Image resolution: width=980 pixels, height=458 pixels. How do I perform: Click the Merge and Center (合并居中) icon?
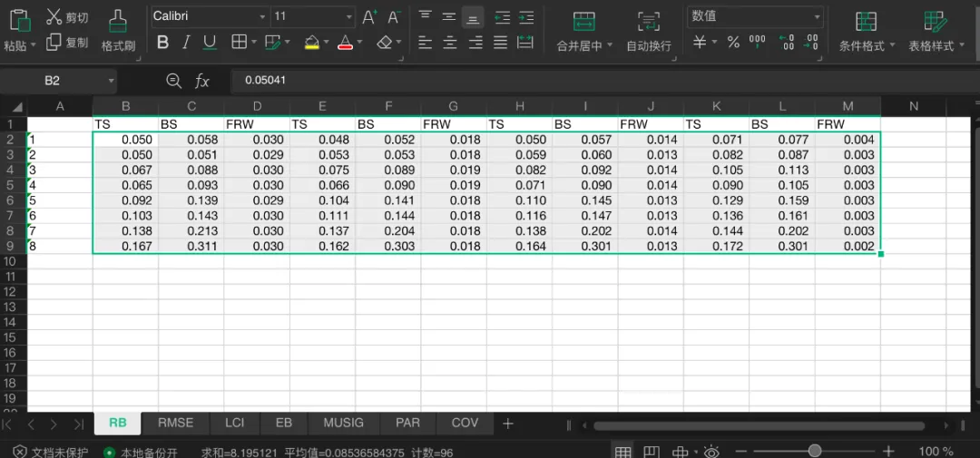pyautogui.click(x=583, y=21)
